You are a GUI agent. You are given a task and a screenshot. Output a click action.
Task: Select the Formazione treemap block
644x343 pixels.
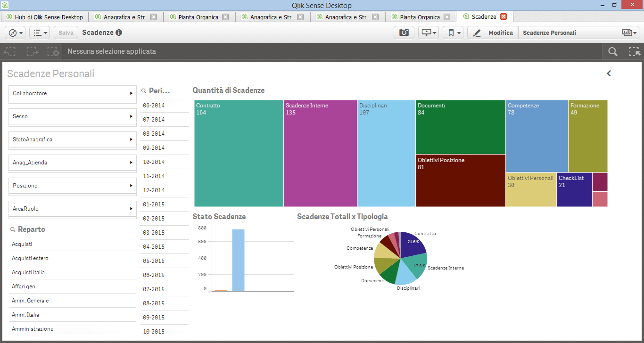tap(588, 136)
